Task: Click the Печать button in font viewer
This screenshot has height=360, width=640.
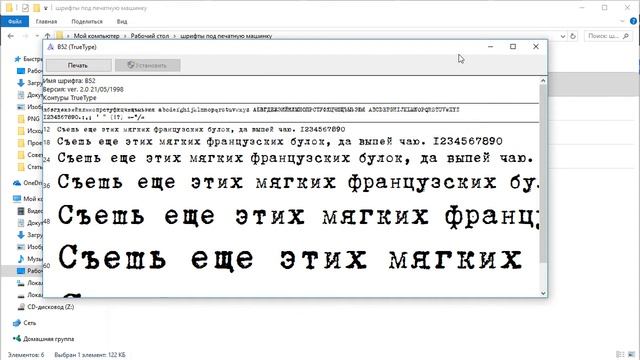Action: point(78,65)
